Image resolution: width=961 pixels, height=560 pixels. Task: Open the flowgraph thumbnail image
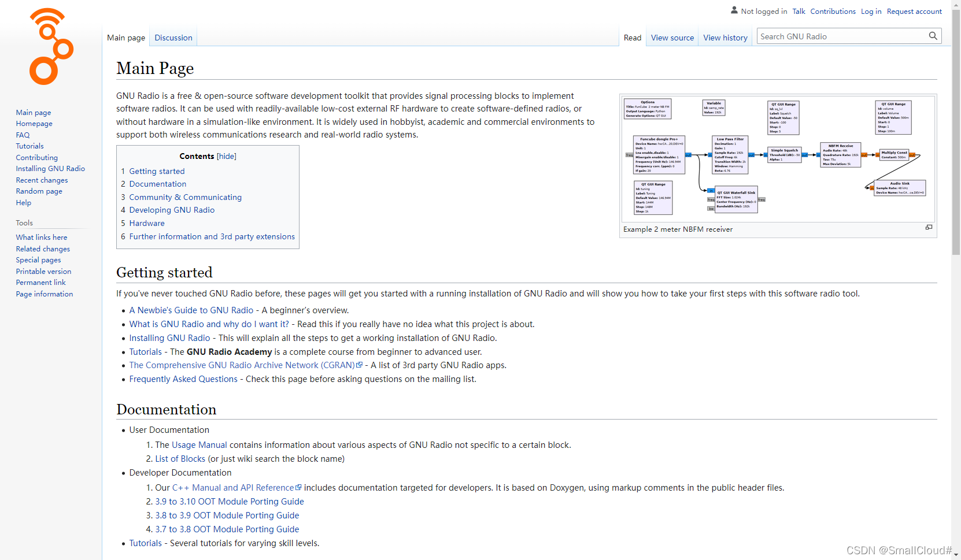point(778,159)
